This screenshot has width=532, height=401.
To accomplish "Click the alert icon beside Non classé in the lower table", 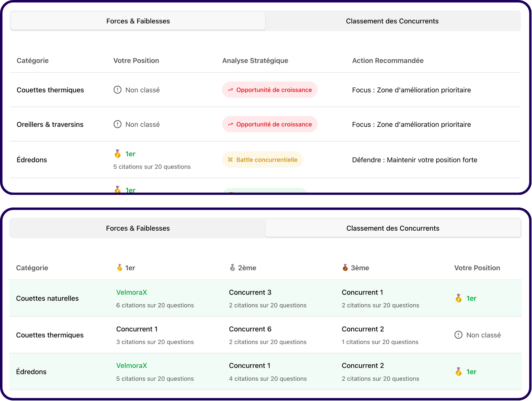I will [x=458, y=335].
